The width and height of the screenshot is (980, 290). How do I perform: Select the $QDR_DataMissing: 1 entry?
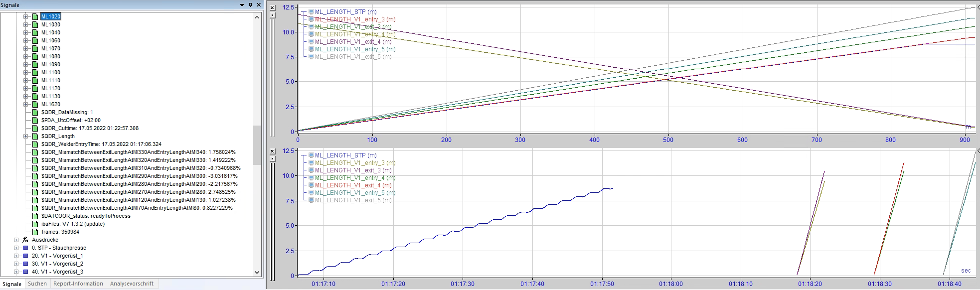pos(67,112)
